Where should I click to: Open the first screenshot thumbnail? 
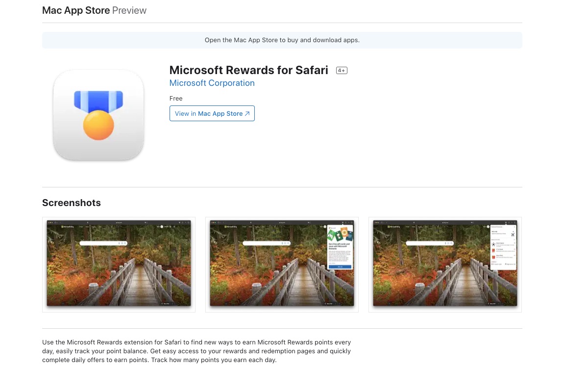point(119,264)
